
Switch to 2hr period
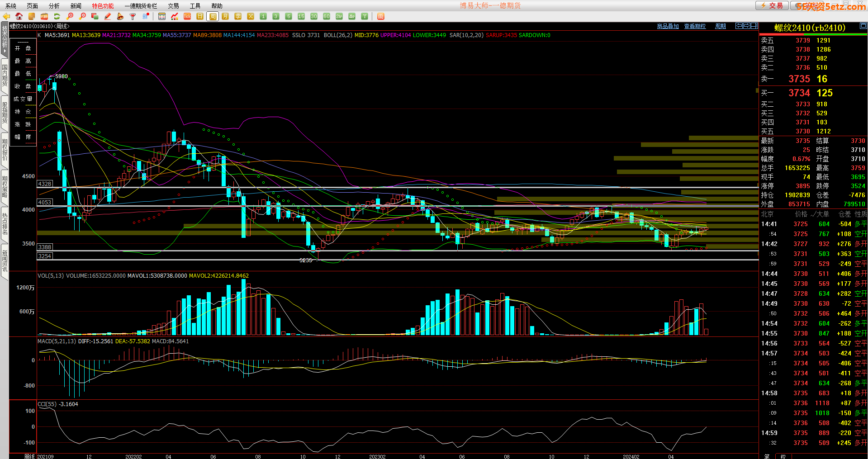point(339,16)
